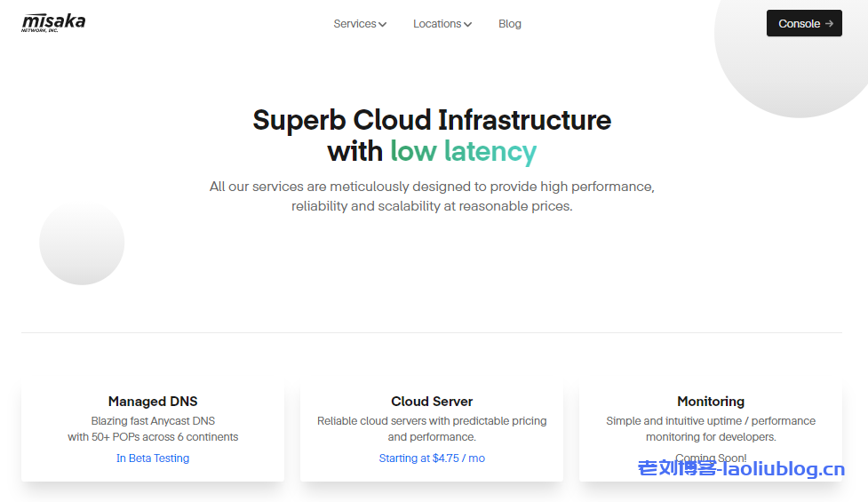868x502 pixels.
Task: Click the laoliublog.cn watermark text
Action: coord(741,469)
